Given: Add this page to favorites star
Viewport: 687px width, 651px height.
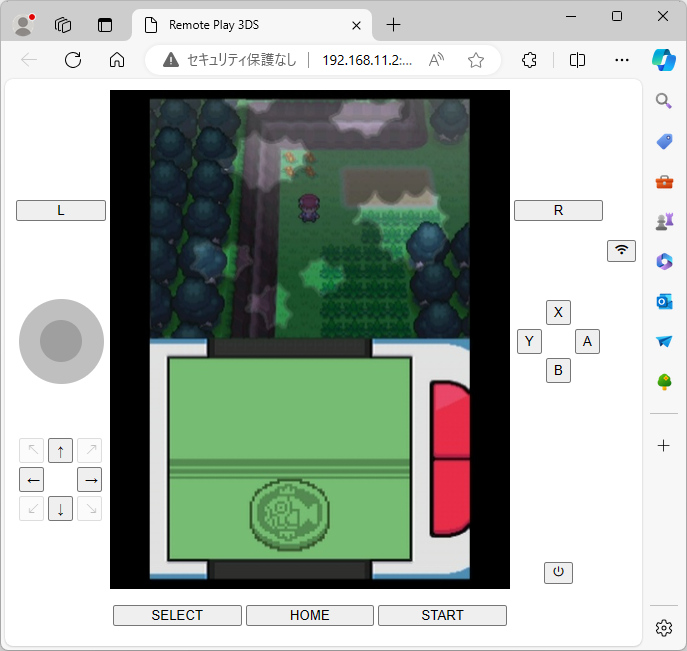Looking at the screenshot, I should (476, 60).
